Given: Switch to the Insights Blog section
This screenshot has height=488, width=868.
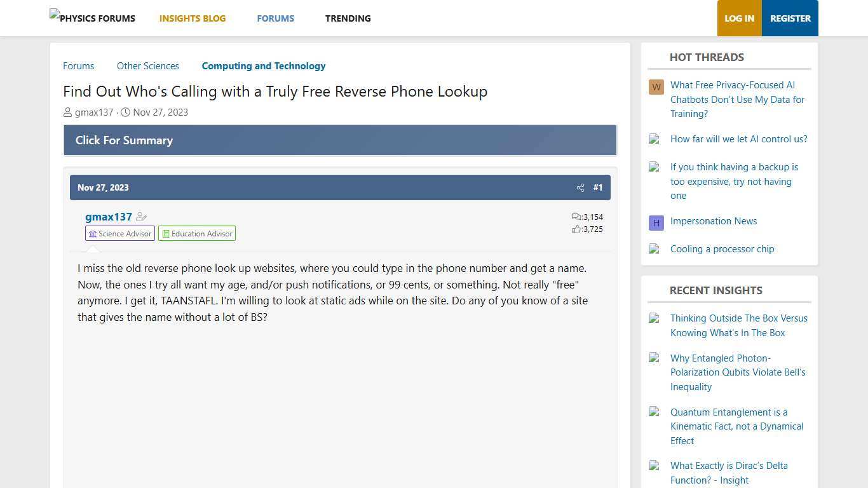Looking at the screenshot, I should [193, 18].
